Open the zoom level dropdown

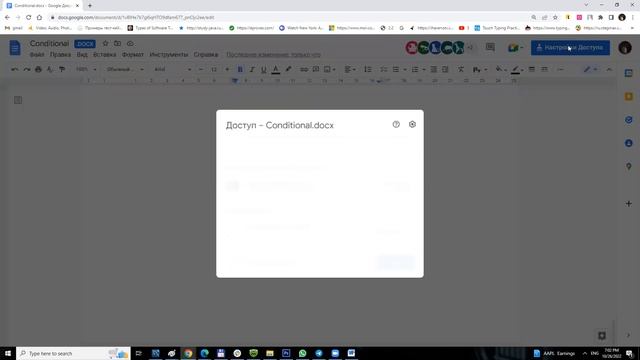click(x=86, y=69)
